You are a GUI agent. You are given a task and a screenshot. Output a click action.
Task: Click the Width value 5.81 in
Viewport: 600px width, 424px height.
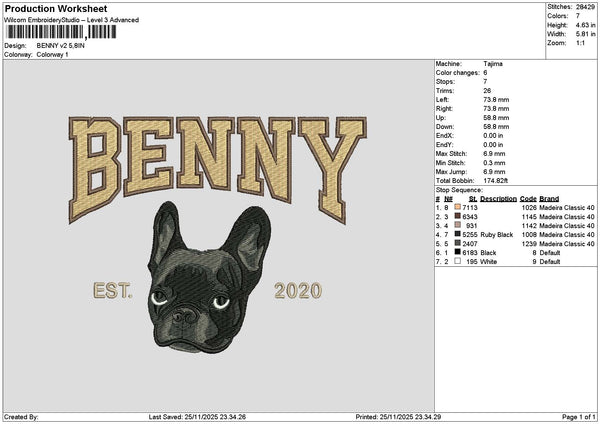tap(585, 34)
